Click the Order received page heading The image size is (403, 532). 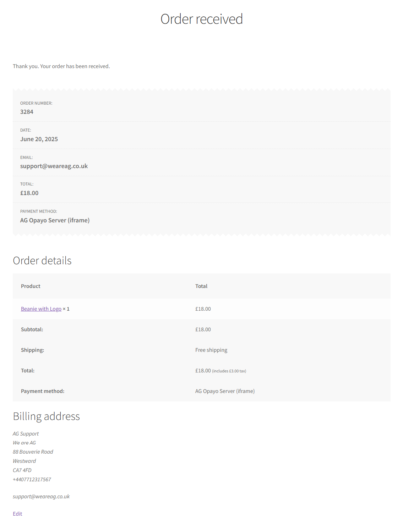202,19
